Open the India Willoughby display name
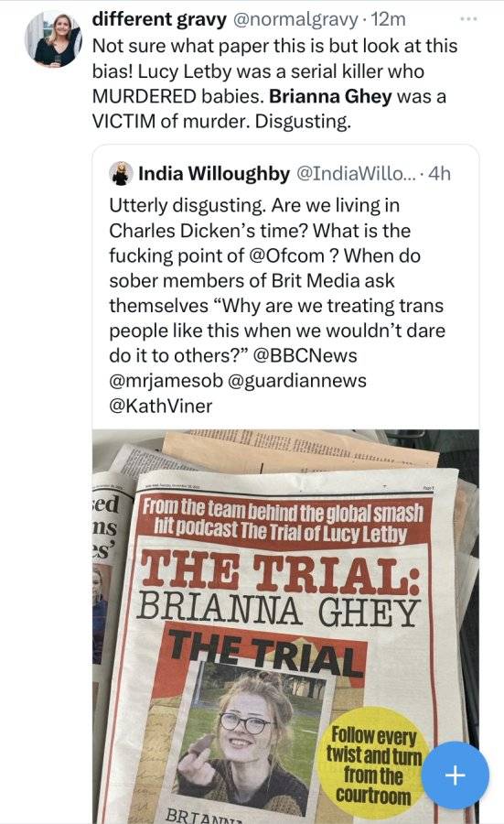504x824 pixels. (x=214, y=173)
